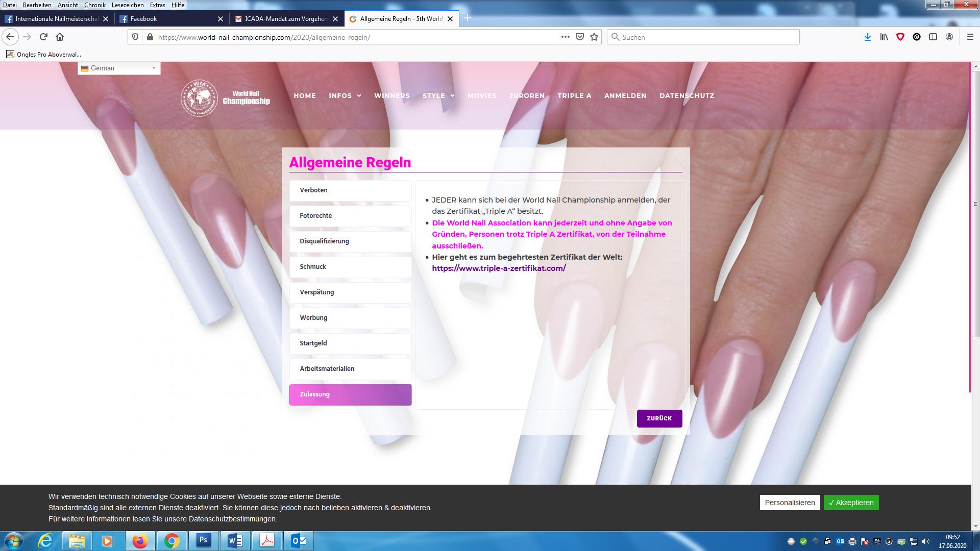Save page to Pocket icon

click(580, 37)
